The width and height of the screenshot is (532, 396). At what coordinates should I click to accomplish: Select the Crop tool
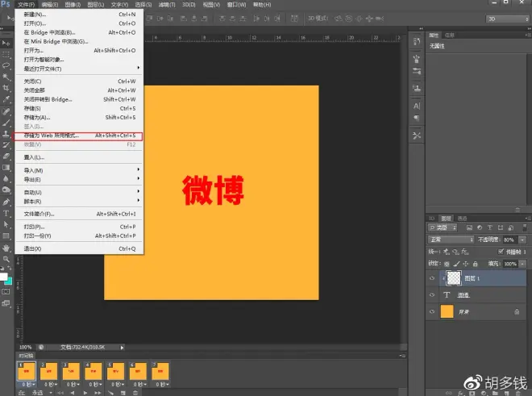pos(6,88)
